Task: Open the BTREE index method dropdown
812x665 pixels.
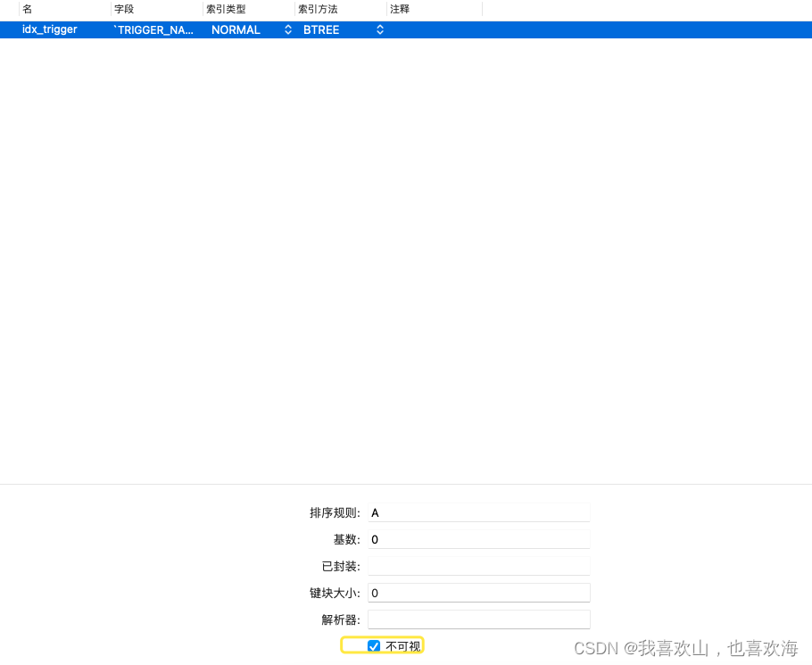Action: click(x=379, y=30)
